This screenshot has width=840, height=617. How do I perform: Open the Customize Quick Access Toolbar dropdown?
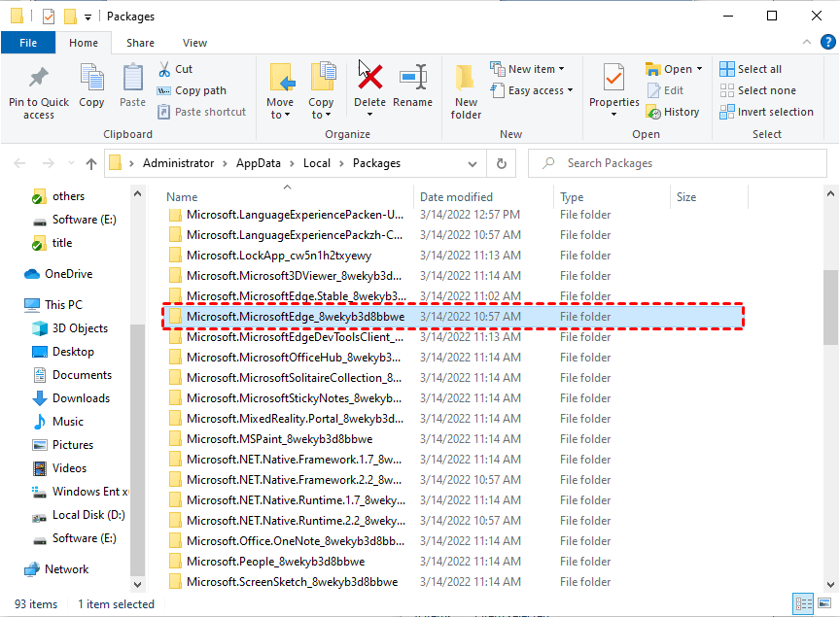click(87, 17)
